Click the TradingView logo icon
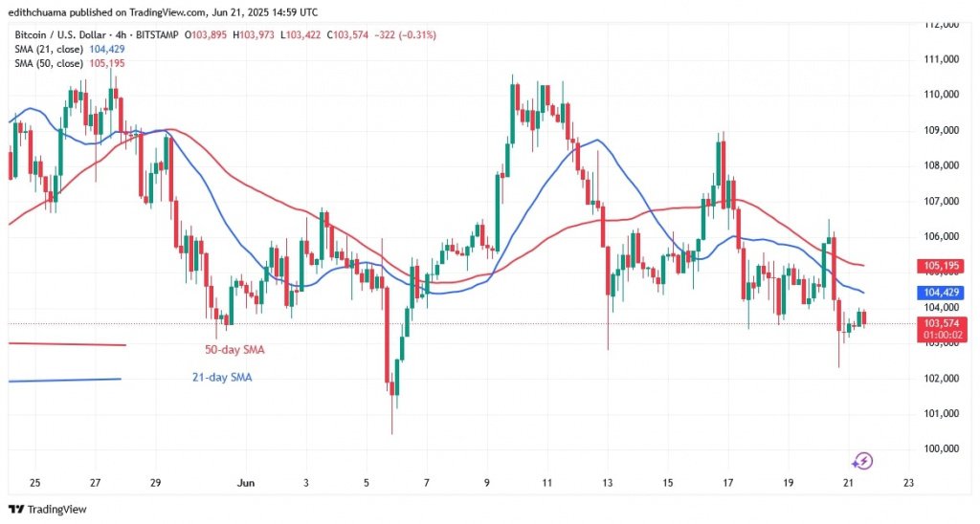Viewport: 980px width, 524px height. 16,510
